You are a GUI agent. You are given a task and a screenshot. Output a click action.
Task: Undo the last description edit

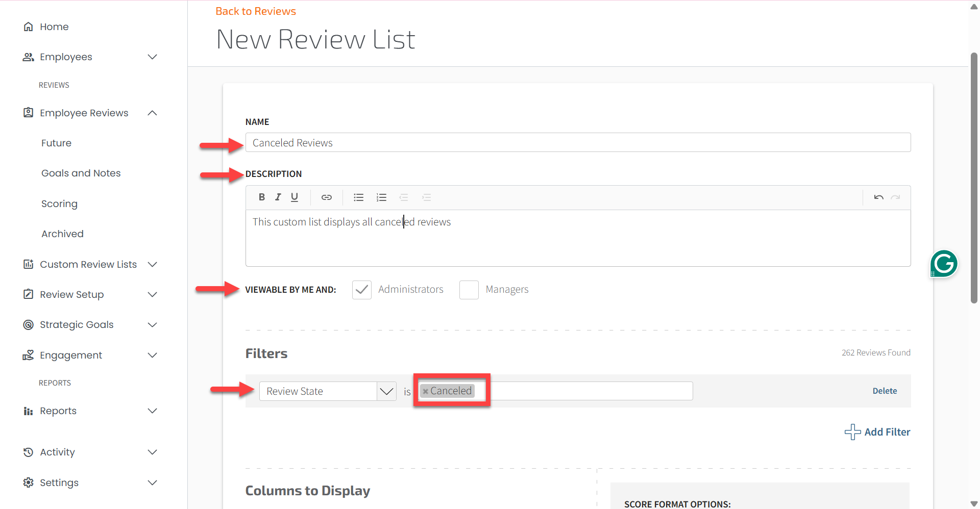point(878,197)
